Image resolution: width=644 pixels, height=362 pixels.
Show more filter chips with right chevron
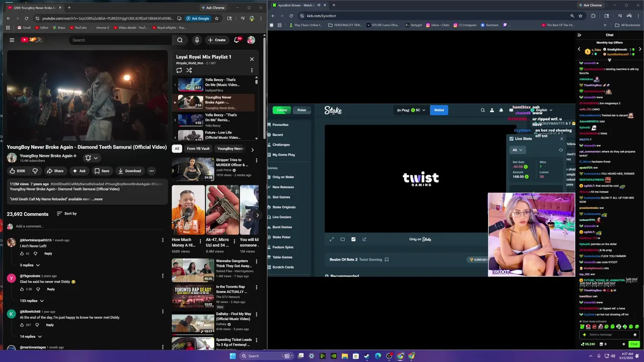(253, 149)
